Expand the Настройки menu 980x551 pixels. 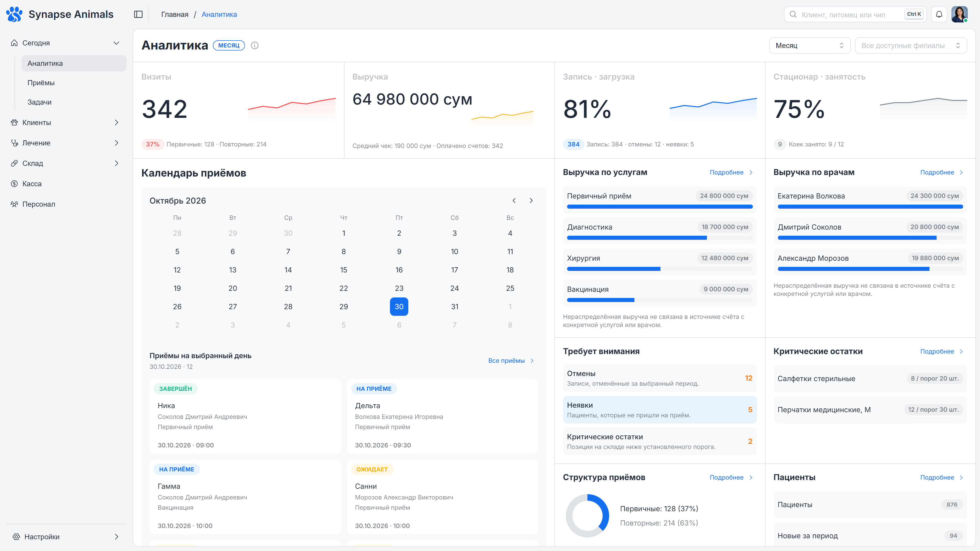(66, 536)
